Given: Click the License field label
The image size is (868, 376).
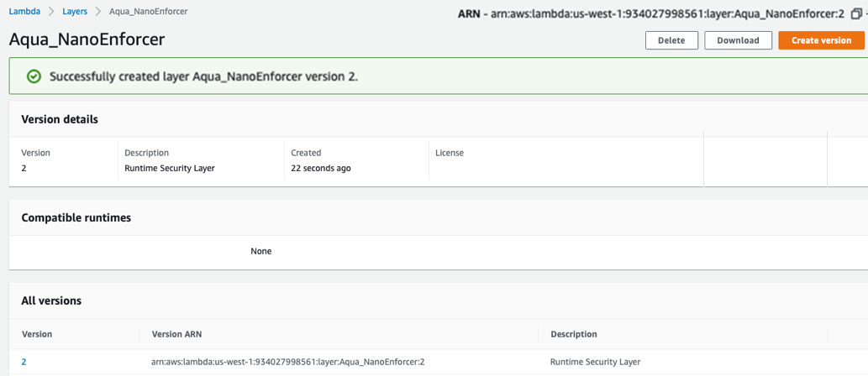Looking at the screenshot, I should click(x=450, y=153).
